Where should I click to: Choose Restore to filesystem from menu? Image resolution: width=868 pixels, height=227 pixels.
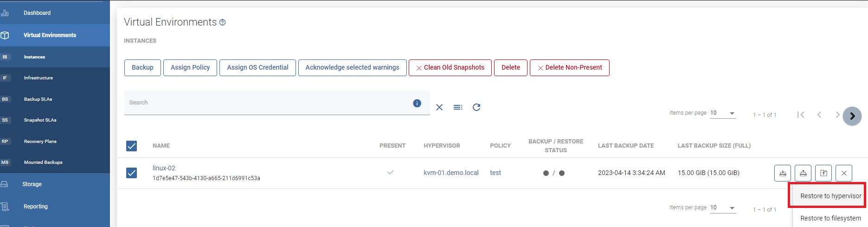pyautogui.click(x=830, y=218)
